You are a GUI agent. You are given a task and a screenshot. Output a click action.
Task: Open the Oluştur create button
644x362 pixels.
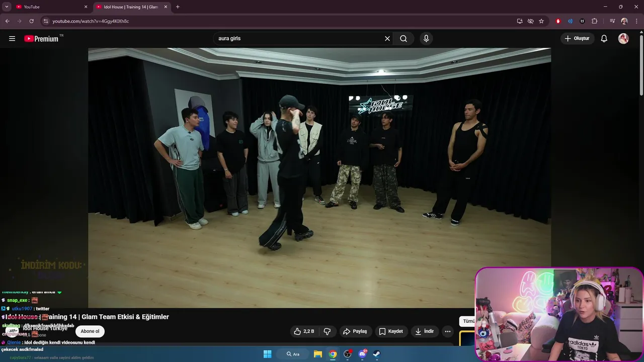(x=578, y=39)
